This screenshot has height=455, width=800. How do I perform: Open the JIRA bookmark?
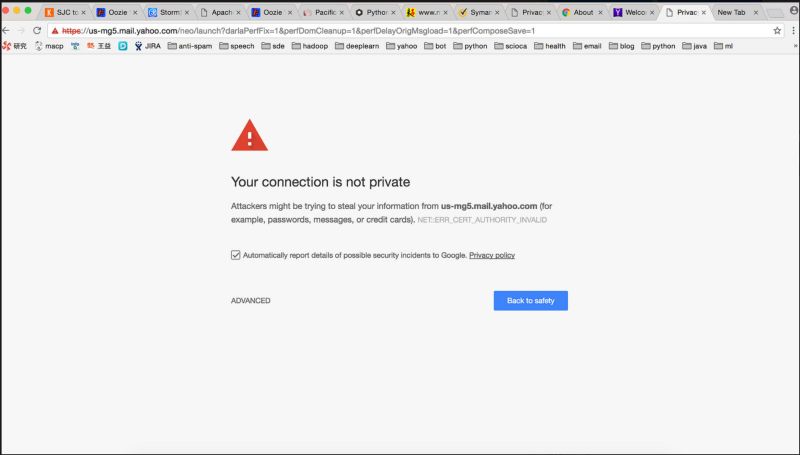[x=148, y=46]
